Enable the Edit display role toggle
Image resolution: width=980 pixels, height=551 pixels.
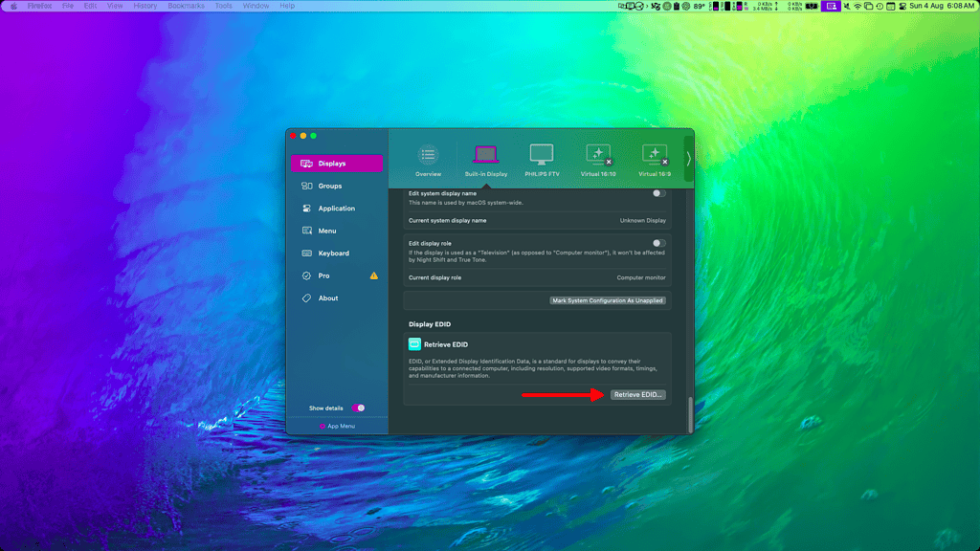click(658, 245)
